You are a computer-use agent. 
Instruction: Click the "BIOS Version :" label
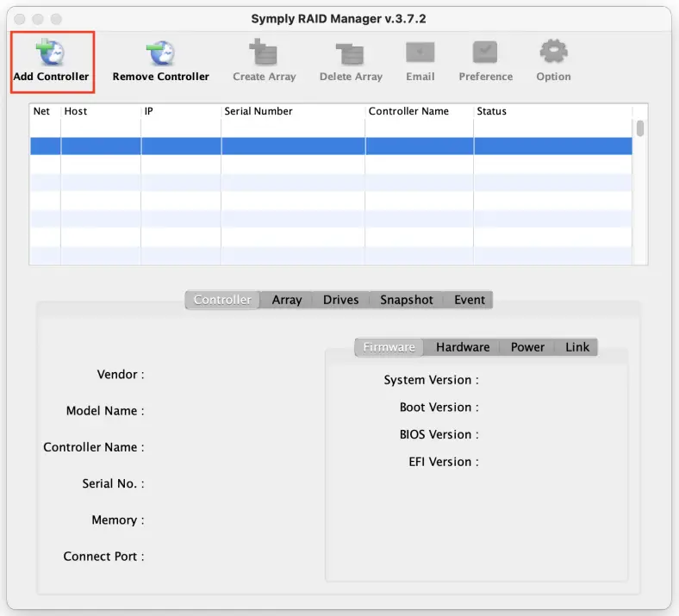(x=439, y=434)
